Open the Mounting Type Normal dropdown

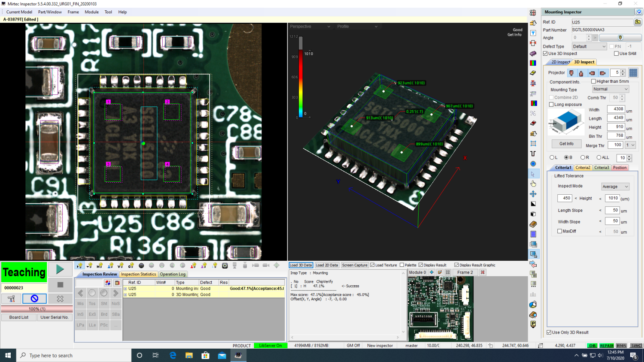point(610,89)
